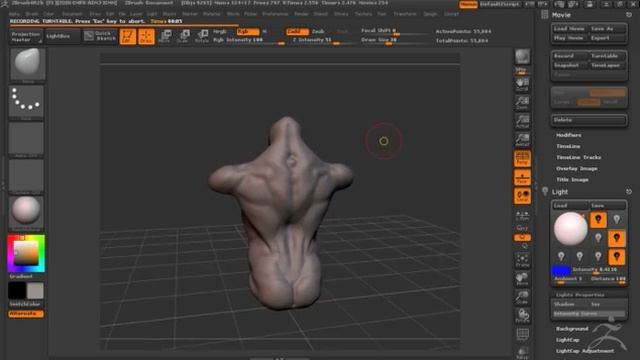This screenshot has height=360, width=640.
Task: Toggle the Zadd sculpt mode
Action: click(298, 31)
